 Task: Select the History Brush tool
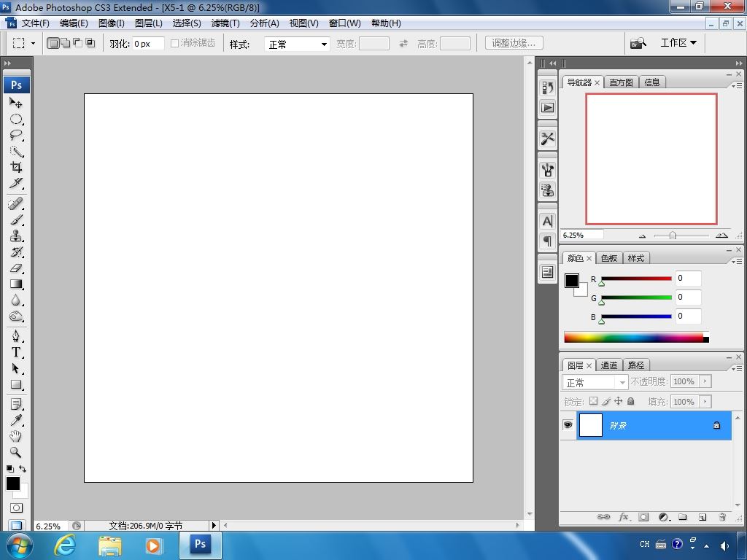click(16, 252)
